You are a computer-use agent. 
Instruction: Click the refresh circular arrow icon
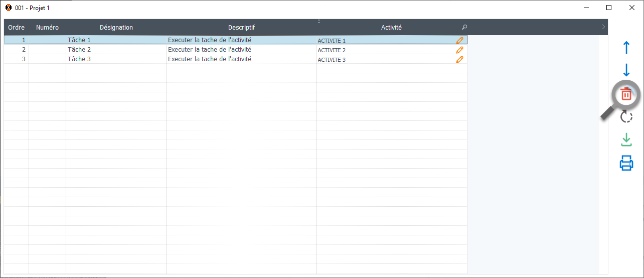pos(626,117)
